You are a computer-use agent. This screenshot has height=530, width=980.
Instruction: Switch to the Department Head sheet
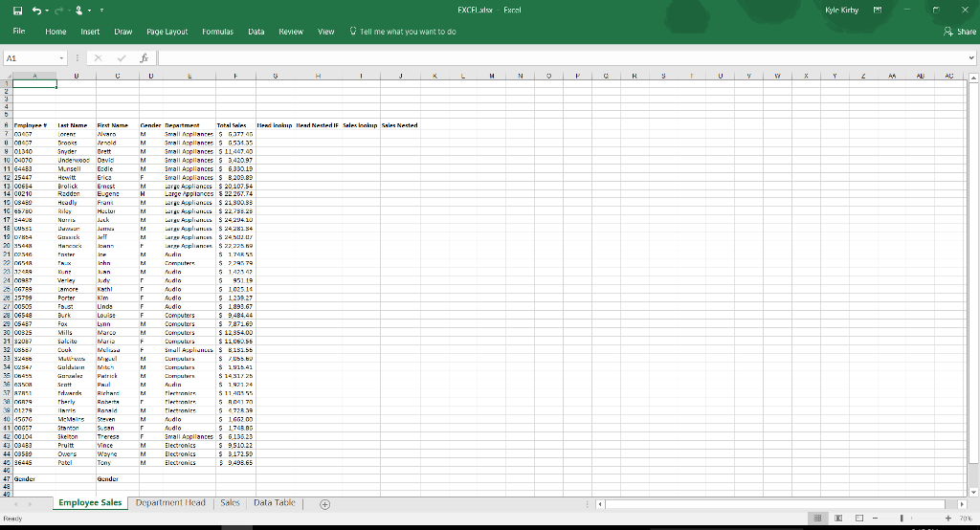(x=170, y=503)
